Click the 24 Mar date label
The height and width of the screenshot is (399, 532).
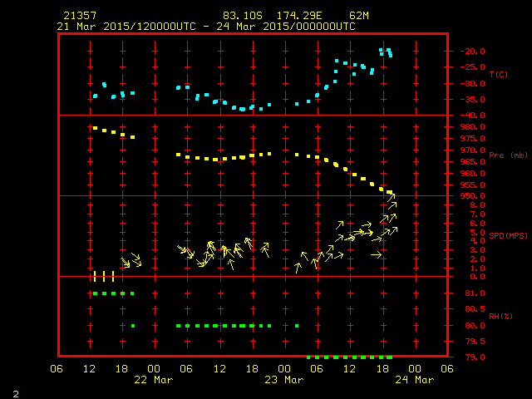click(415, 380)
